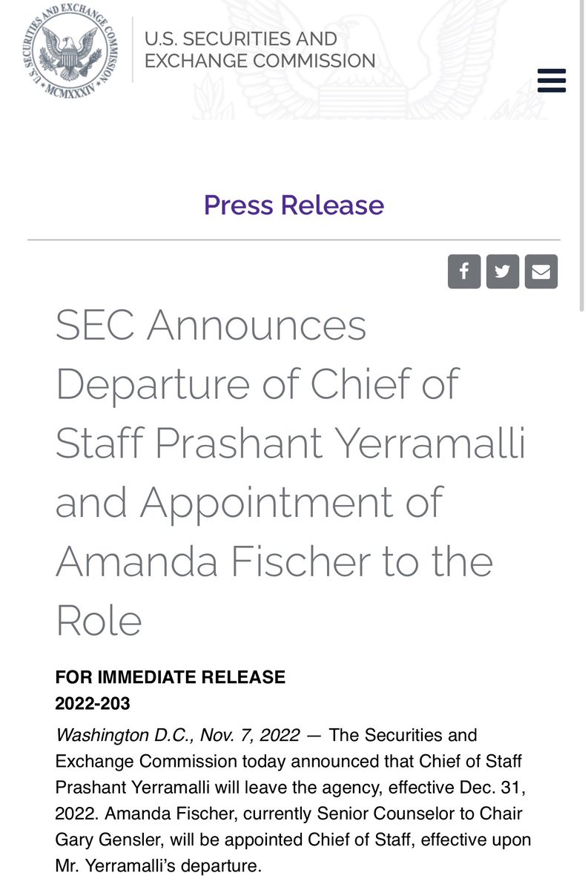Email this press release via envelope icon
588x890 pixels.
click(541, 271)
